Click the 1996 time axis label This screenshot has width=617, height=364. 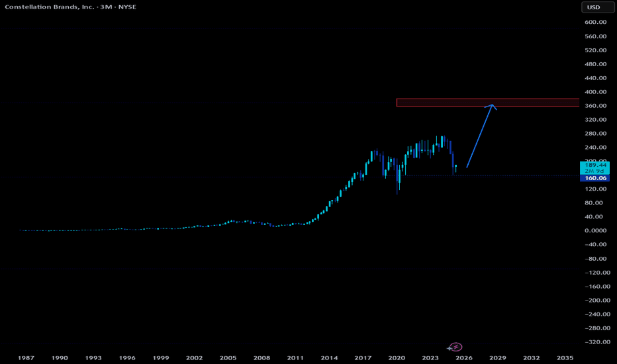[127, 357]
